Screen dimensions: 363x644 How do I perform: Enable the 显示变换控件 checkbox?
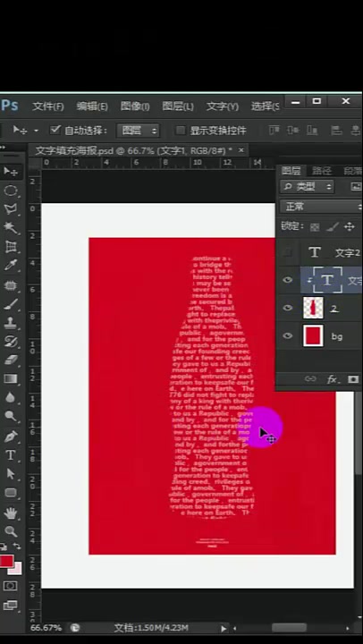tap(180, 131)
